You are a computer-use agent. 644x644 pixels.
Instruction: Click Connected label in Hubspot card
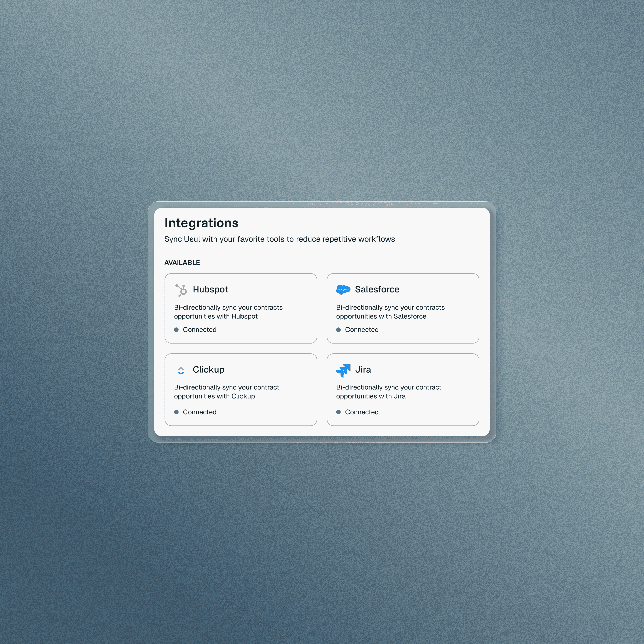coord(200,330)
